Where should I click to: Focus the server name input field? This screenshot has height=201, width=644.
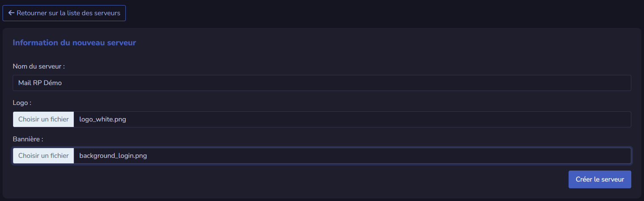click(x=322, y=83)
